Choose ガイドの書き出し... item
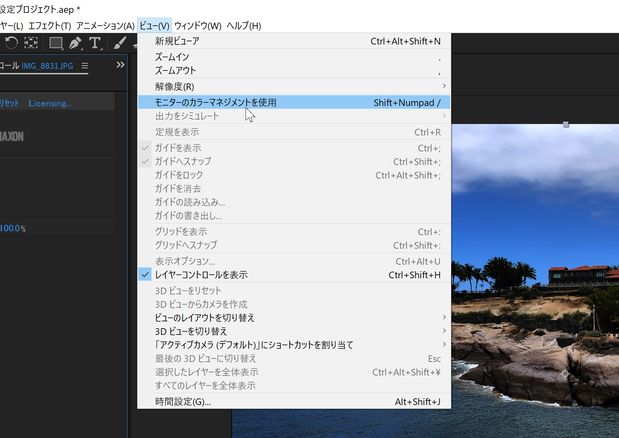Viewport: 619px width, 438px height. [x=294, y=216]
